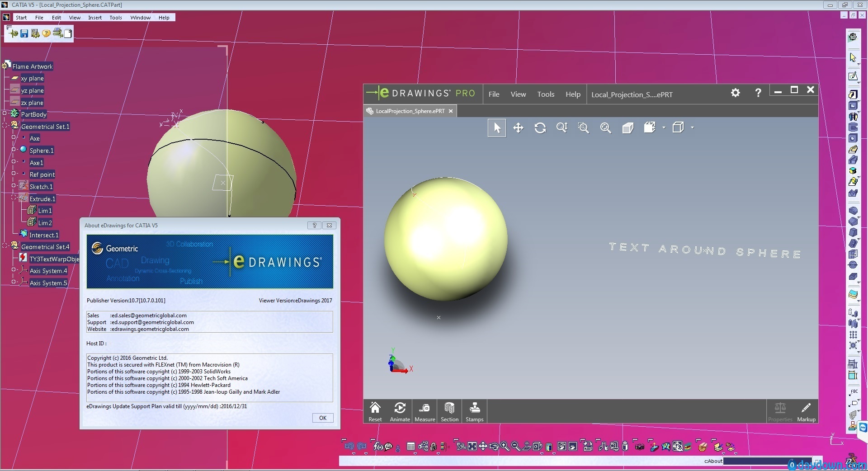The image size is (868, 471).
Task: Click the Sketcher icon in CATIA right toolbar
Action: 853,76
